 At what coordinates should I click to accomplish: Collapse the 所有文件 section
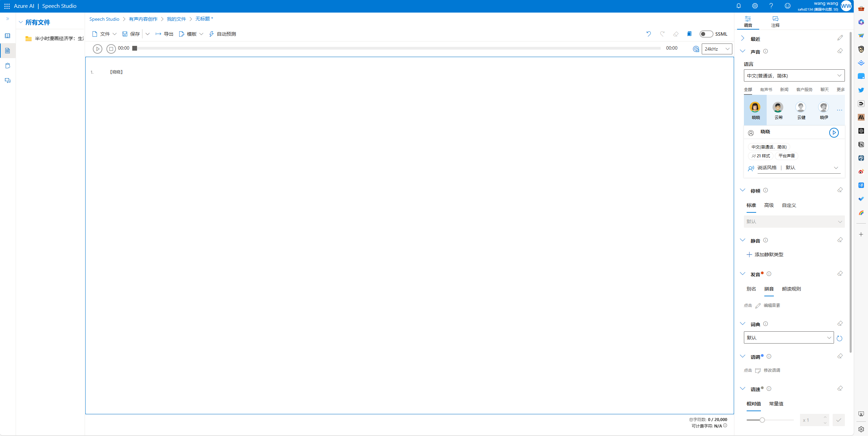(x=21, y=22)
